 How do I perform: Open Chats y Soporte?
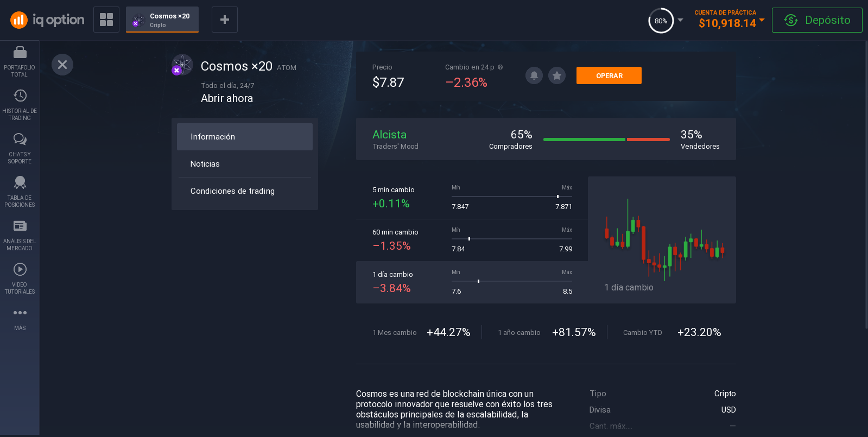(x=20, y=148)
